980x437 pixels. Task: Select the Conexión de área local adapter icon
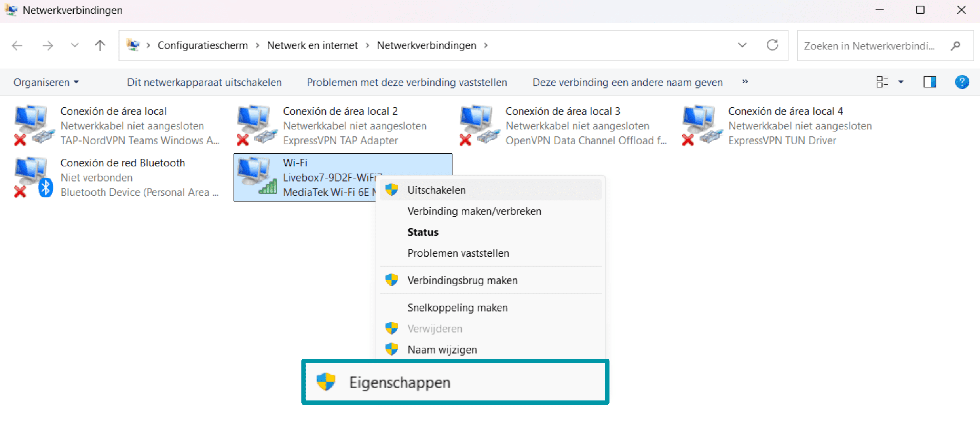click(32, 125)
